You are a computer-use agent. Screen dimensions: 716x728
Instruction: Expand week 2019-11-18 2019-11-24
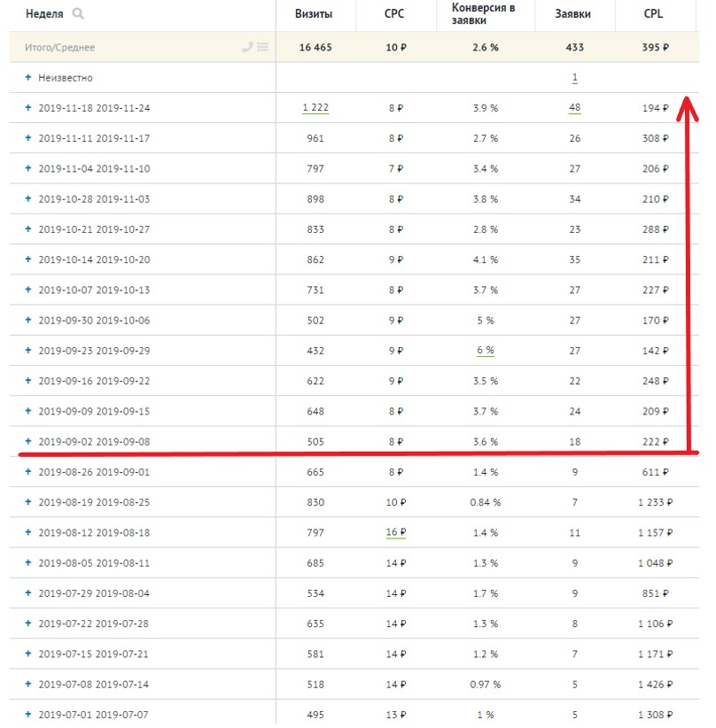pyautogui.click(x=28, y=108)
